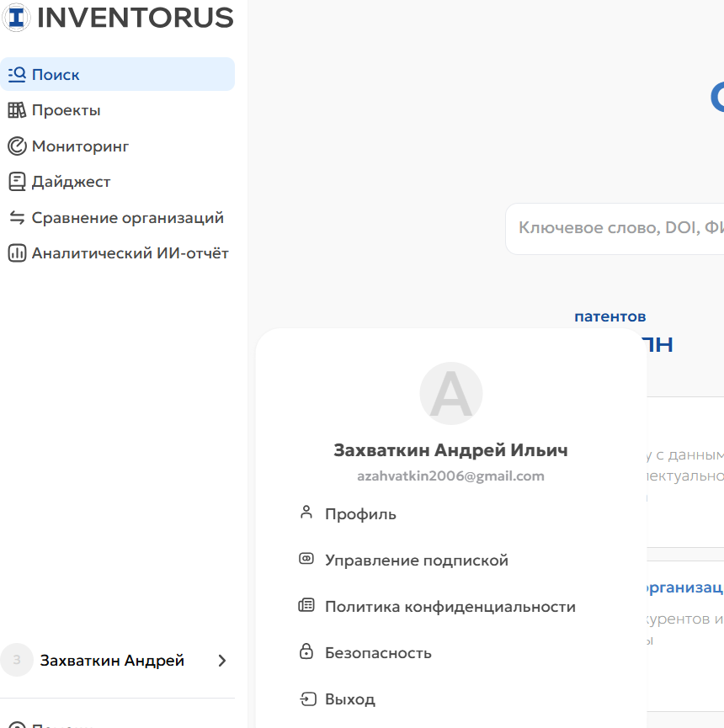
Task: Click the Управление подпиской card icon
Action: pyautogui.click(x=306, y=559)
